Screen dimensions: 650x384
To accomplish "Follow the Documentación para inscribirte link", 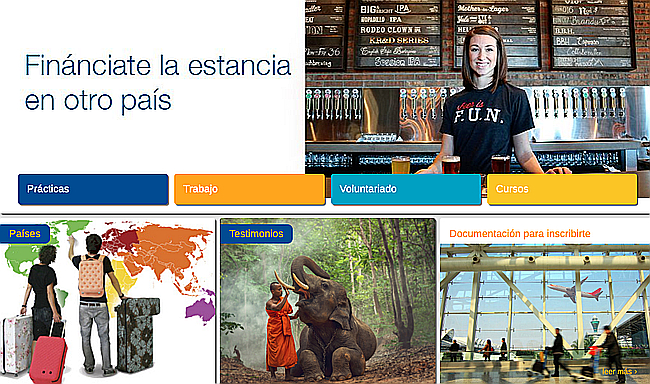I will pos(520,234).
